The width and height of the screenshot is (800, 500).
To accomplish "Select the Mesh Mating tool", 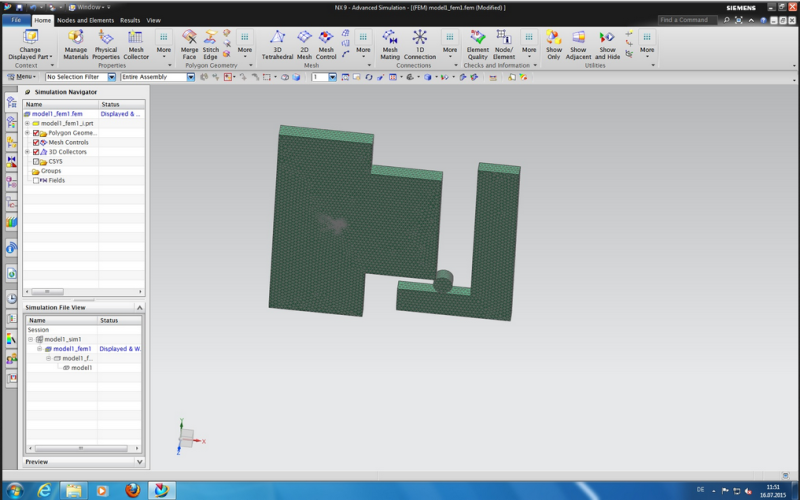I will (x=390, y=44).
